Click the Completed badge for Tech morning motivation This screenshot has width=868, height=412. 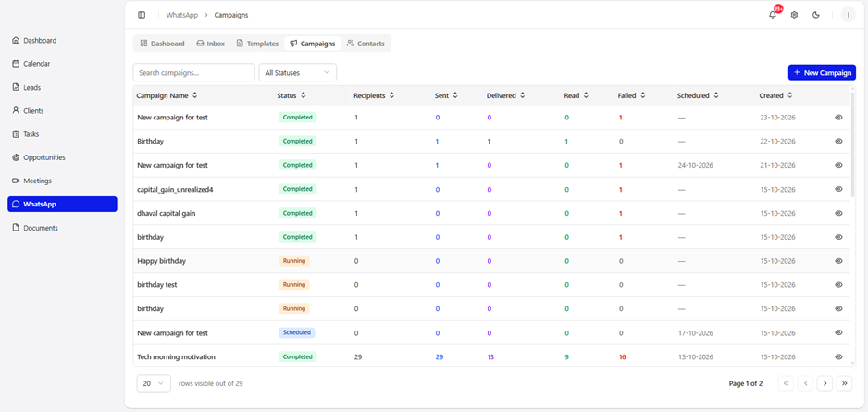pyautogui.click(x=297, y=357)
